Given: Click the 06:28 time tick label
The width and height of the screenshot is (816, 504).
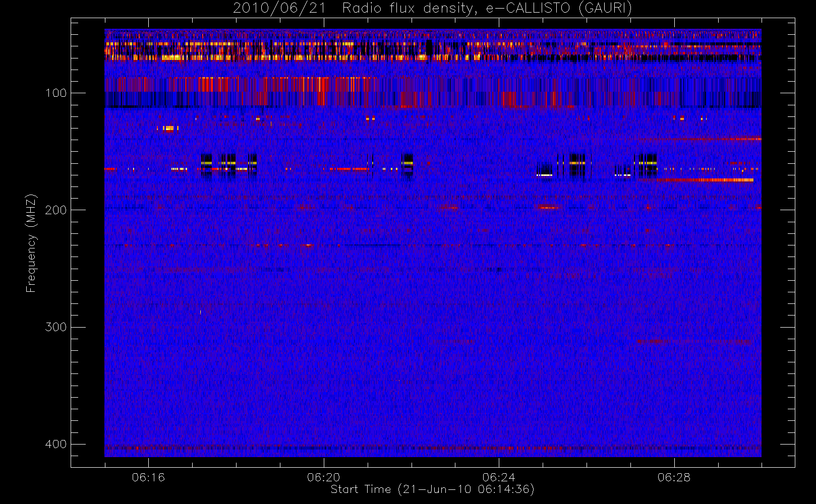Looking at the screenshot, I should [674, 477].
